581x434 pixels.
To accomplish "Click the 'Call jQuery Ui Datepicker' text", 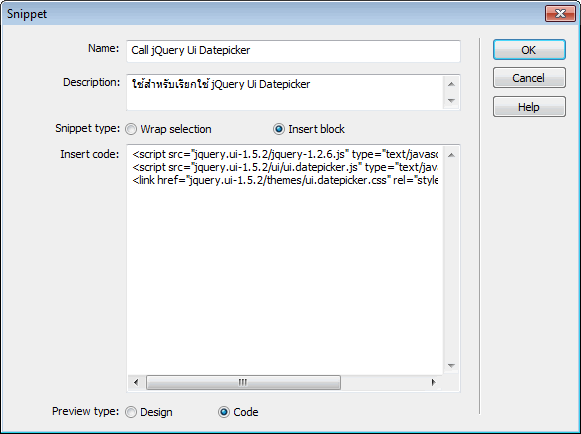I will click(190, 50).
